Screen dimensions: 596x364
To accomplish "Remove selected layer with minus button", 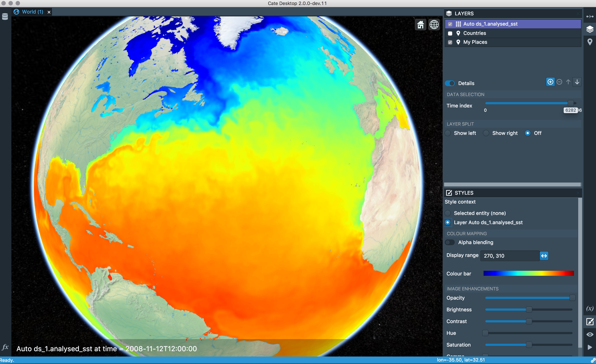I will point(559,82).
